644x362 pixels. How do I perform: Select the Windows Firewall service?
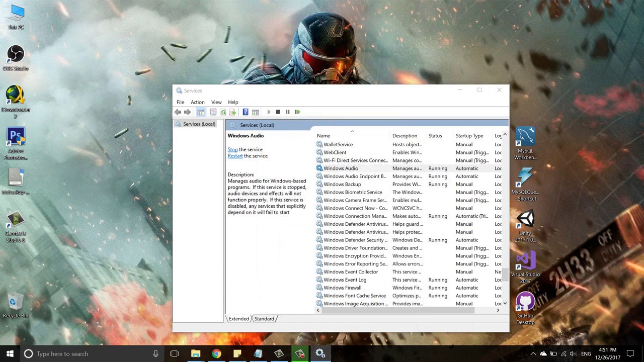click(409, 288)
